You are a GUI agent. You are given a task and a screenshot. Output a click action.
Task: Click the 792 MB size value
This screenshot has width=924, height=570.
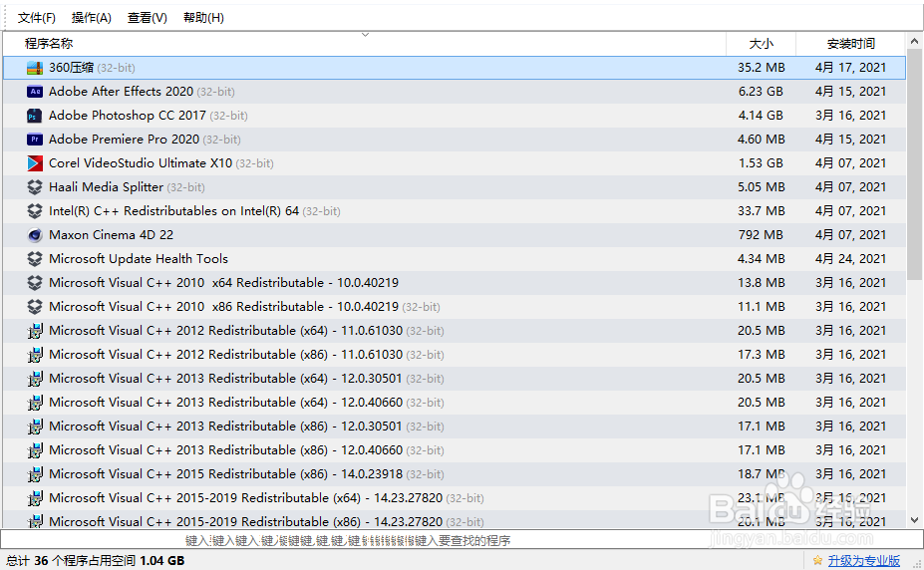pyautogui.click(x=761, y=235)
